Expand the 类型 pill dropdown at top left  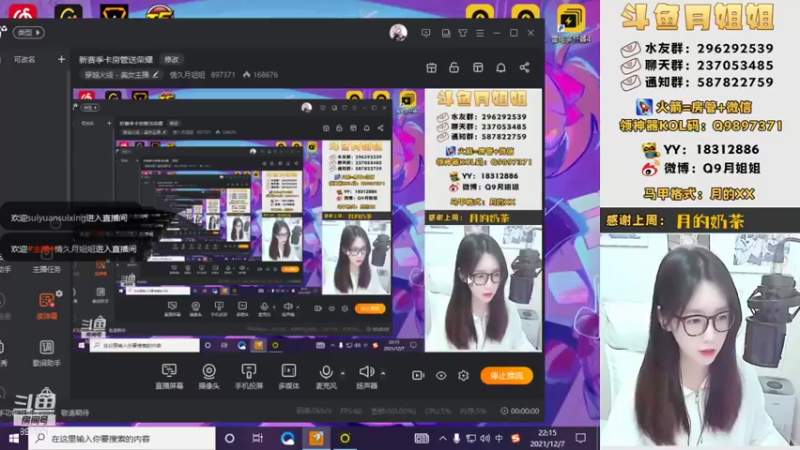[x=29, y=32]
